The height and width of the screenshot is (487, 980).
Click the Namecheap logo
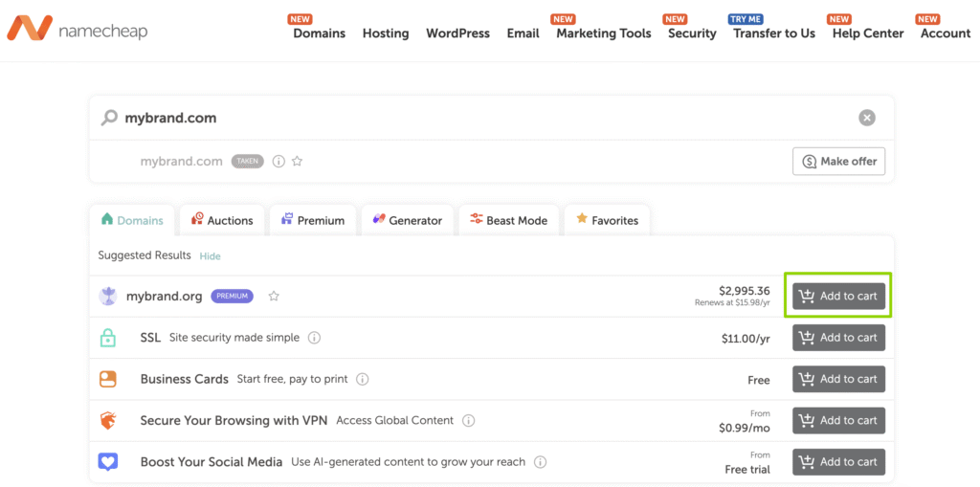coord(78,30)
